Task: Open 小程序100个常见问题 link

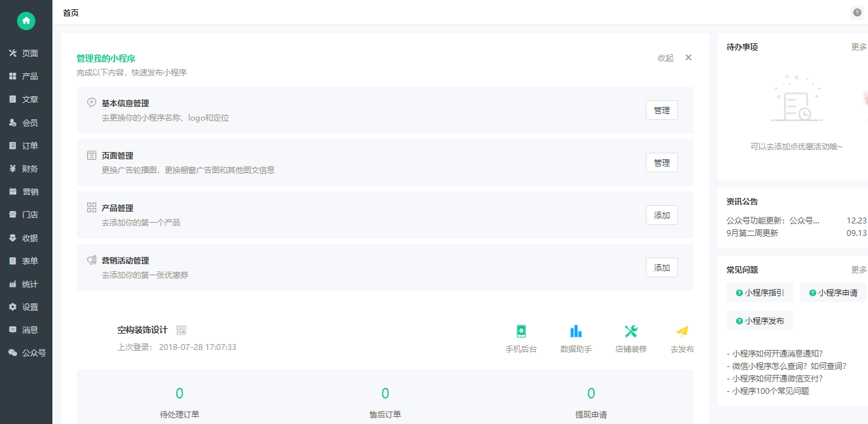Action: tap(768, 391)
